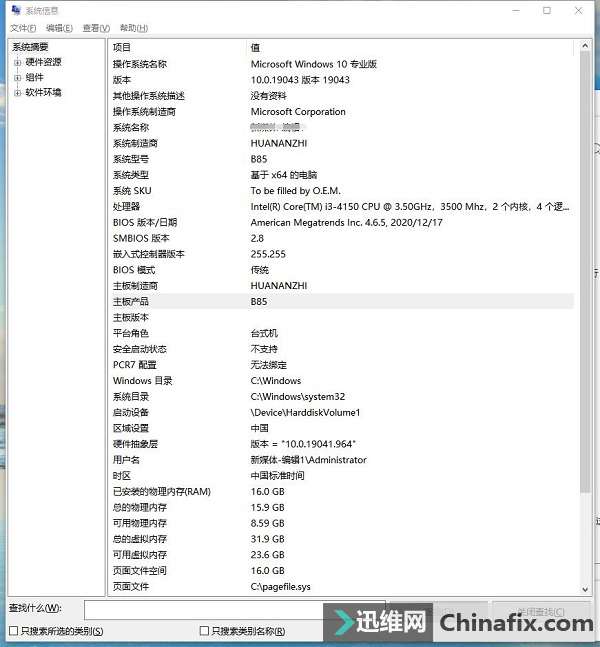Select the 组件 tree item
The image size is (600, 647).
34,77
